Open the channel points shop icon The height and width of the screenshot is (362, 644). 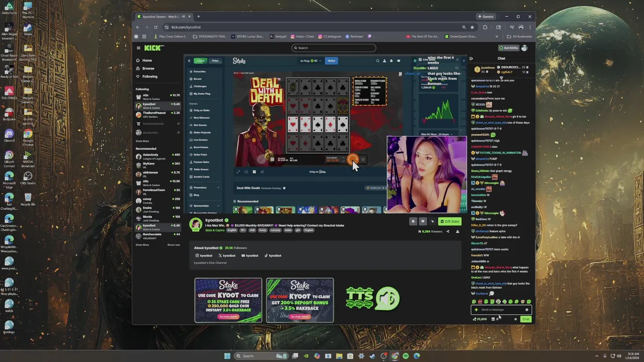(493, 319)
